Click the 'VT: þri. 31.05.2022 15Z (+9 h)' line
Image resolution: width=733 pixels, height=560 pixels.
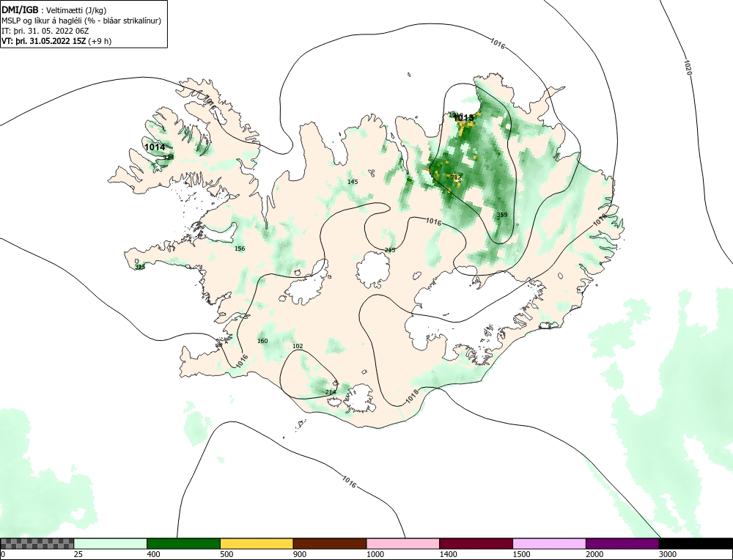[x=56, y=40]
